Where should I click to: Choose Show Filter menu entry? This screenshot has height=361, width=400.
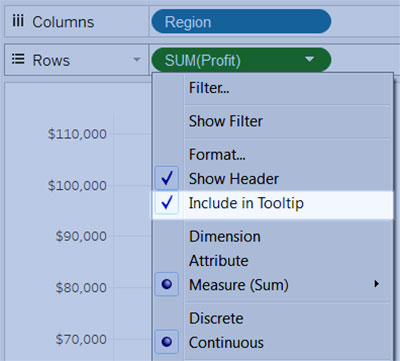tap(226, 121)
